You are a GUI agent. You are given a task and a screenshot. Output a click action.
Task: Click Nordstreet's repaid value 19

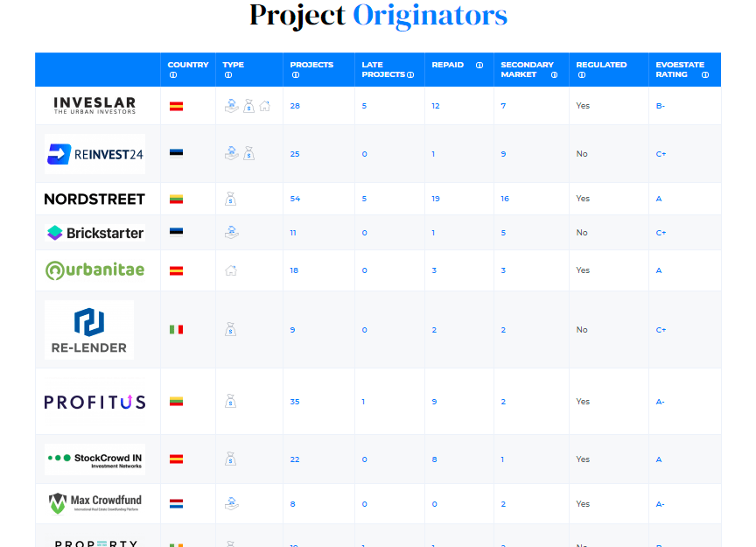(436, 199)
